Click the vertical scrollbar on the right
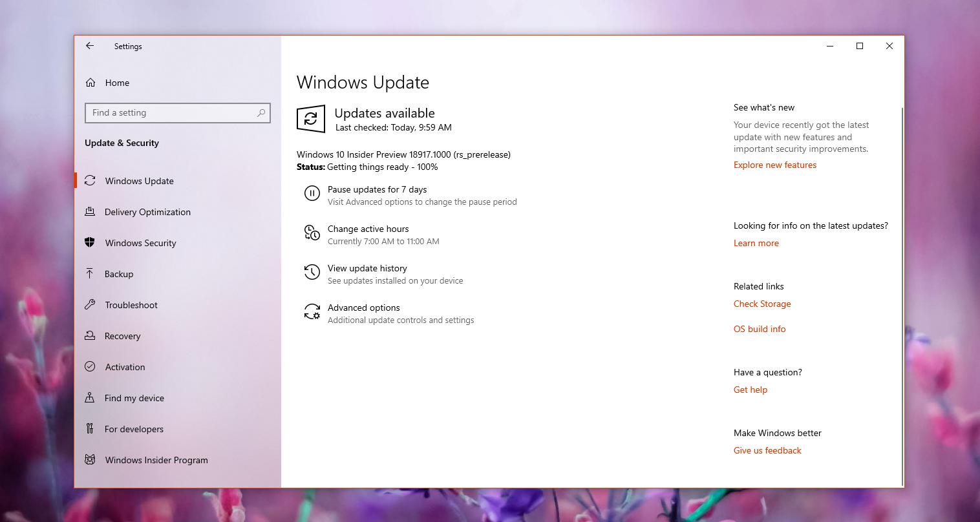 902,296
